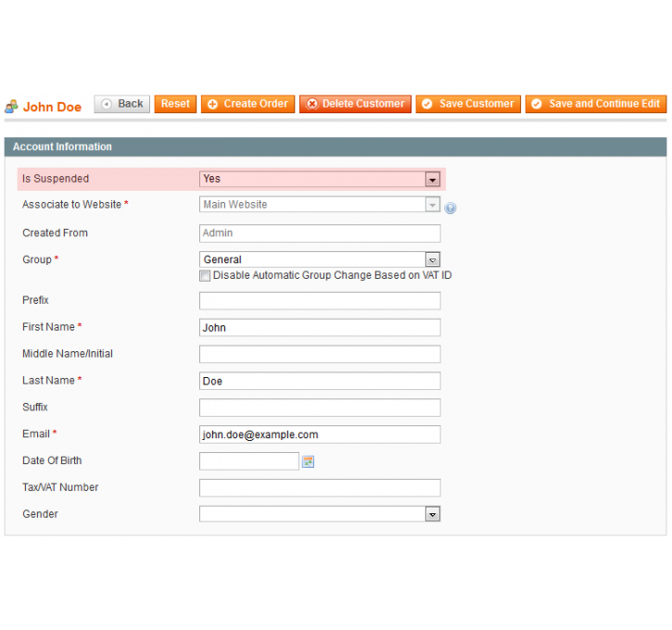Click the Prefix input field
Viewport: 672px width, 630px height.
click(320, 300)
